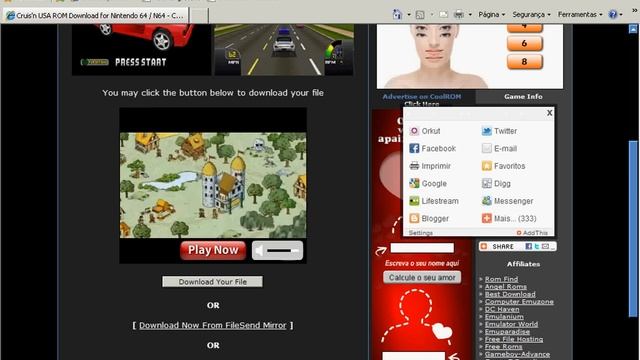Open a new blank browser tab

(199, 16)
